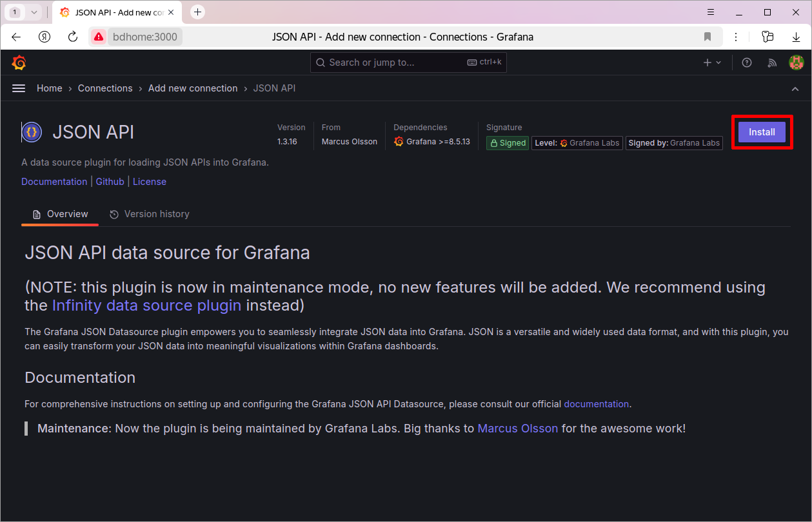
Task: Go back with browser back arrow
Action: coord(17,37)
